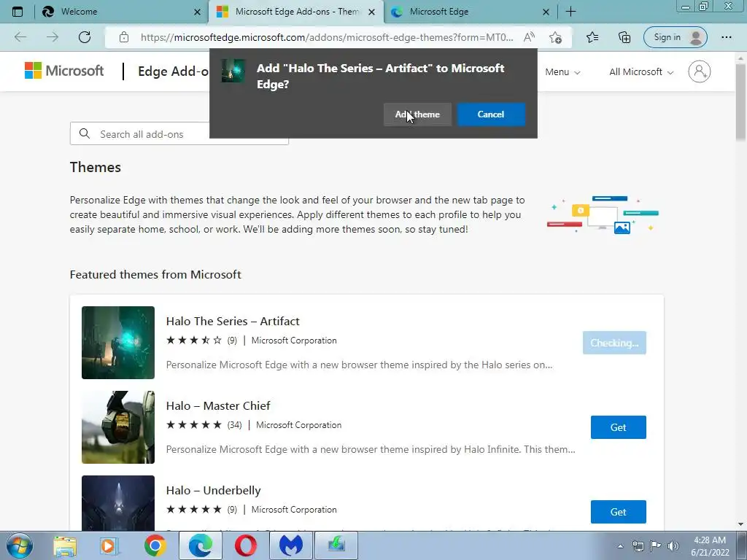
Task: Add this page to favorites
Action: (x=555, y=37)
